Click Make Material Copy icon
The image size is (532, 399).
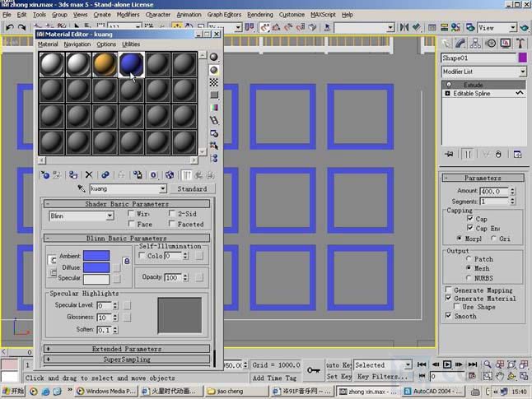[105, 175]
